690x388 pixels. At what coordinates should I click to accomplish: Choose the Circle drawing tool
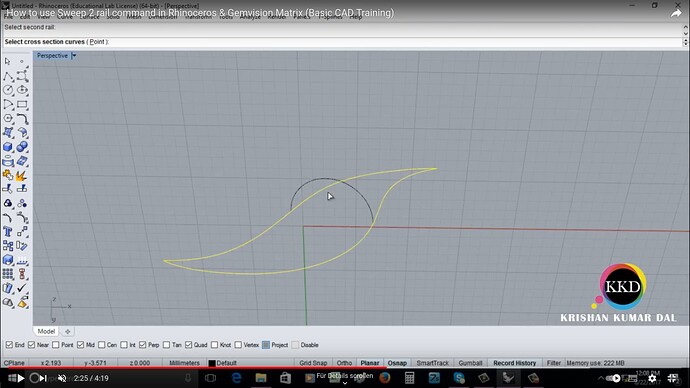coord(8,90)
